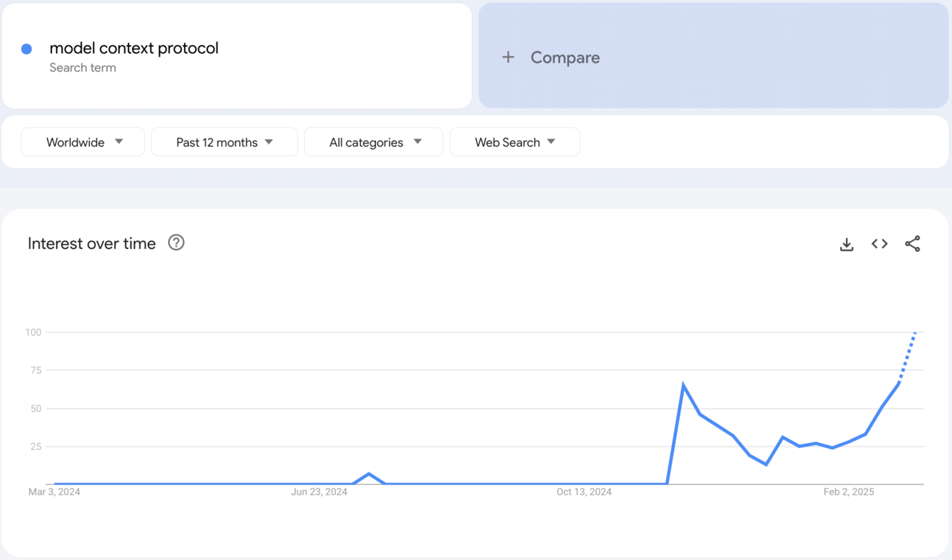Open the Past 12 months dropdown
Viewport: 952px width, 560px height.
pyautogui.click(x=224, y=142)
